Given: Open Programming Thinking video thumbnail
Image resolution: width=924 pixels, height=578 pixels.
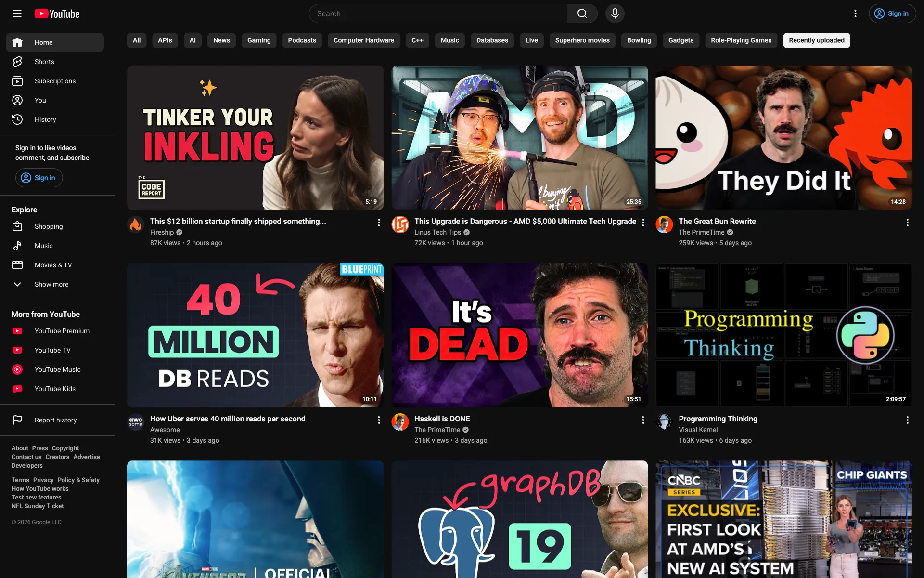Looking at the screenshot, I should click(x=783, y=335).
